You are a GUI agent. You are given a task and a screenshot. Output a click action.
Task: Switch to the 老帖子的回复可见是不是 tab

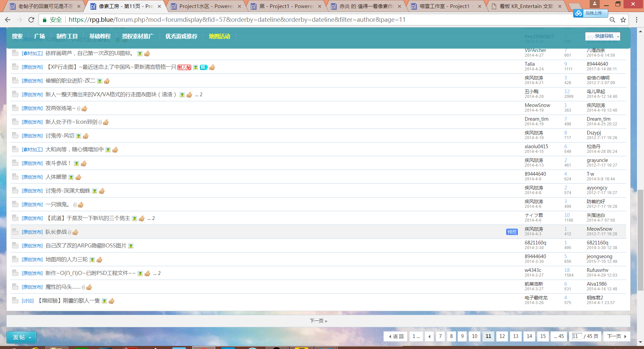click(45, 6)
